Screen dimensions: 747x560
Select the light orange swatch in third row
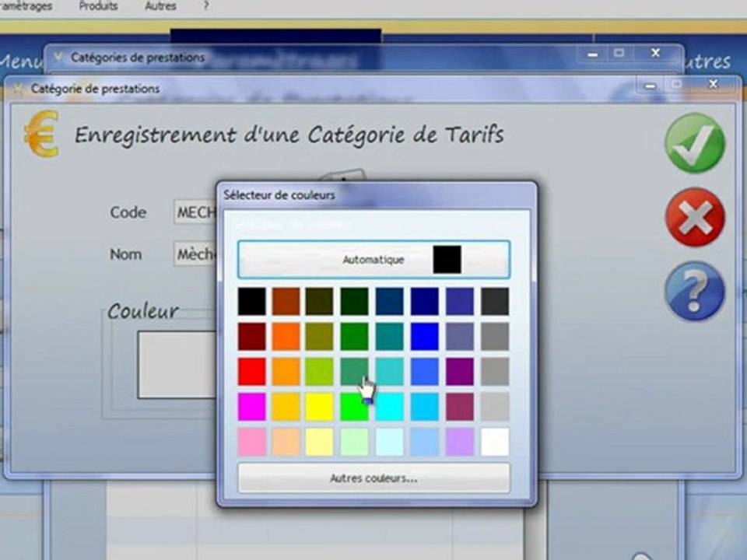[x=286, y=372]
